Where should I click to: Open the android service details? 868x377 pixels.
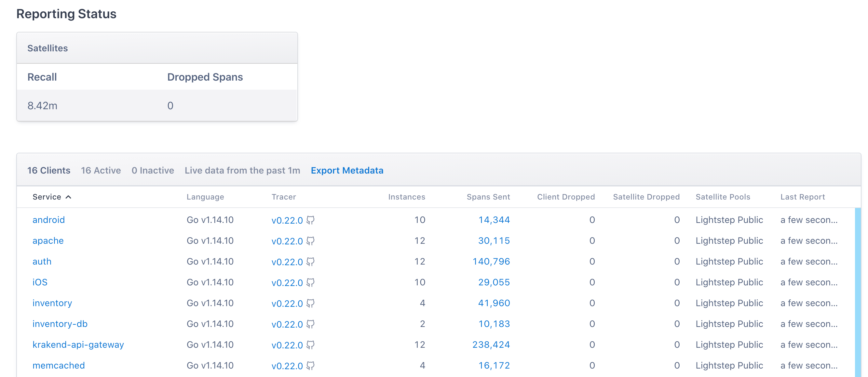[x=48, y=220]
